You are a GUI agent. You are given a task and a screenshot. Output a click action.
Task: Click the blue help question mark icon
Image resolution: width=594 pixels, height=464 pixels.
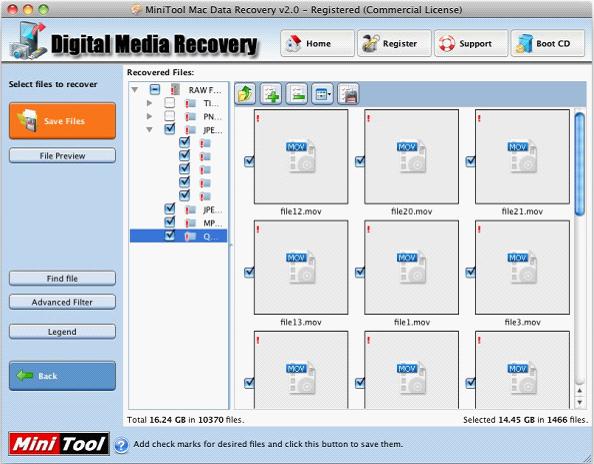(x=121, y=445)
